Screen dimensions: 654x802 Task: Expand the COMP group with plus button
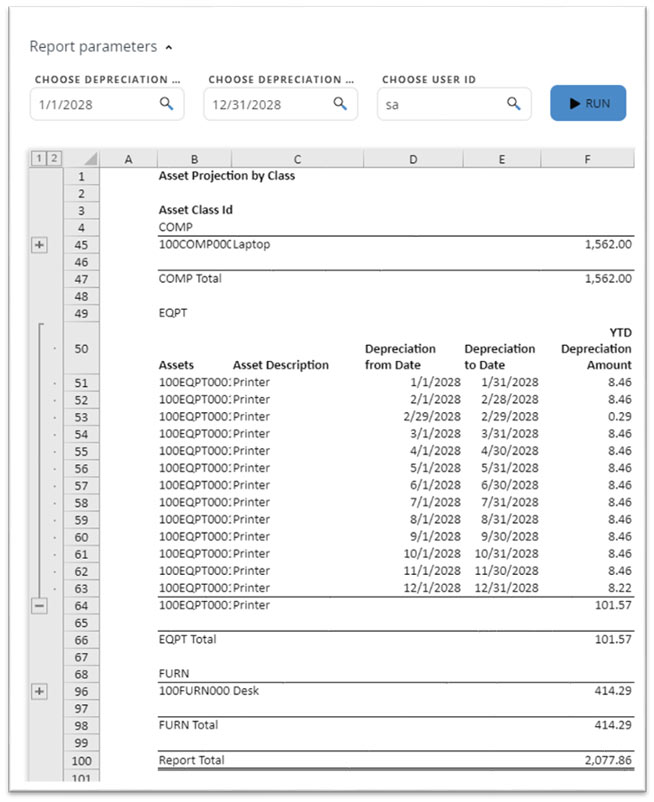(x=40, y=245)
